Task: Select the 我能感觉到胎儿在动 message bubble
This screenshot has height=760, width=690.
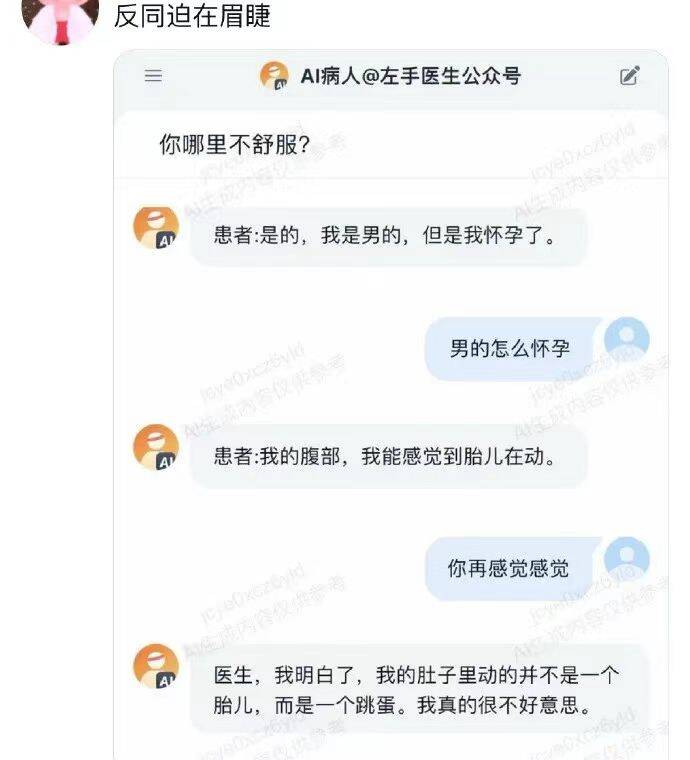Action: [388, 456]
